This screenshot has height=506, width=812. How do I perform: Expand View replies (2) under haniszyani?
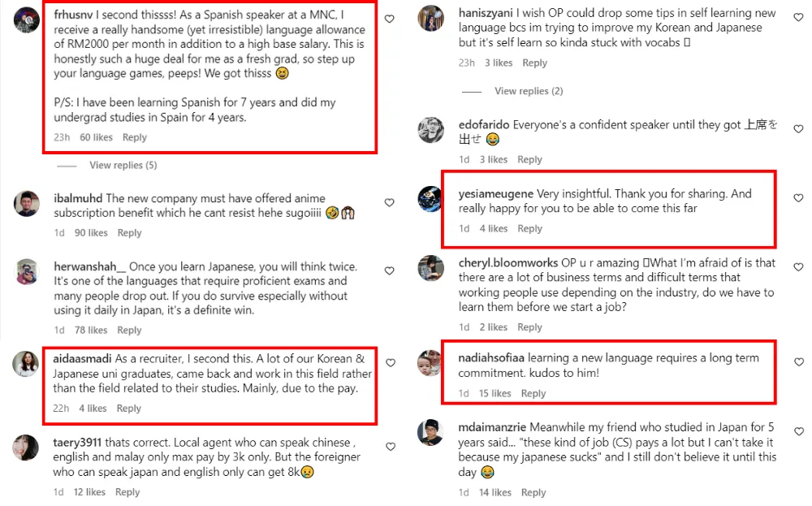(528, 91)
